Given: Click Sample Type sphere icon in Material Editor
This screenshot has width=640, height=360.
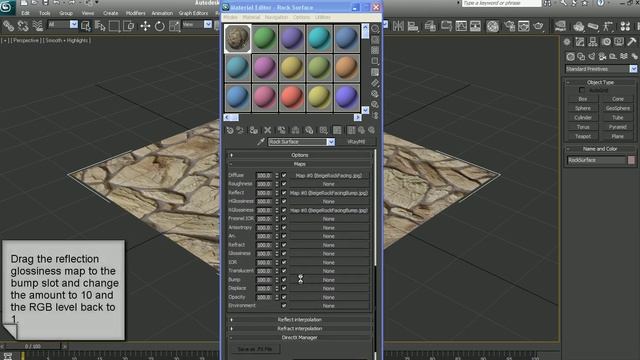Looking at the screenshot, I should click(x=375, y=29).
